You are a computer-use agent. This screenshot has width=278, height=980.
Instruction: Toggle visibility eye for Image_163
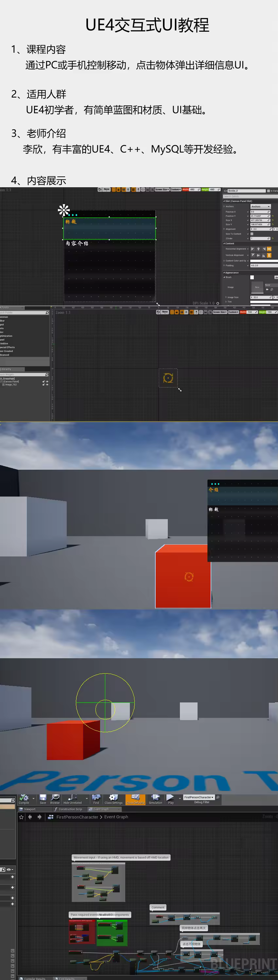47,385
